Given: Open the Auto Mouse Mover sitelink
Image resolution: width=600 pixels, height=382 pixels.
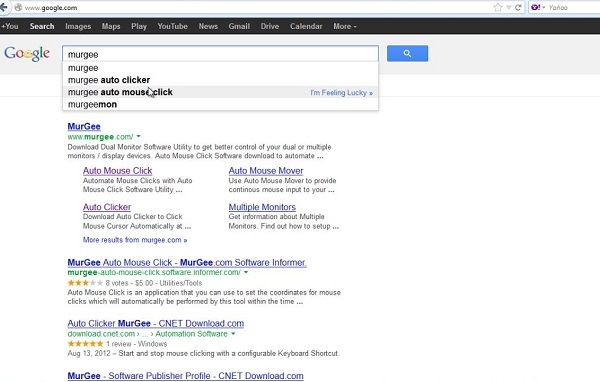Looking at the screenshot, I should point(266,171).
